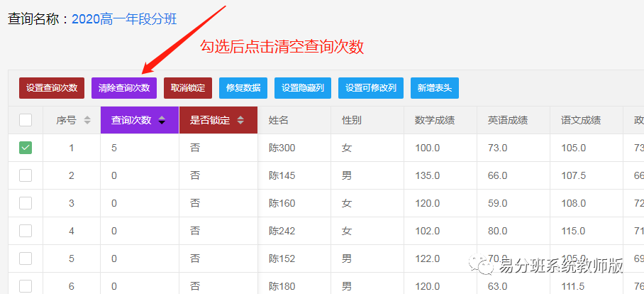Check the checkbox for row 陈152
Viewport: 644px width, 294px height.
click(26, 258)
